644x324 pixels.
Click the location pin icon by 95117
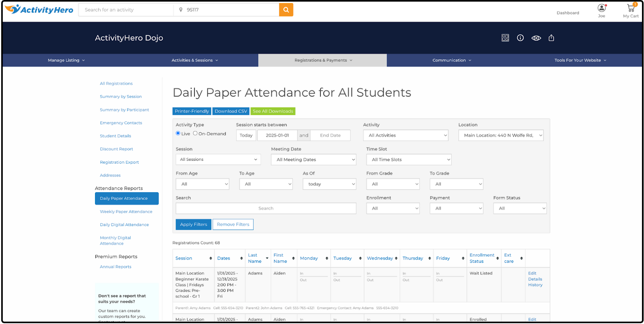click(x=181, y=10)
